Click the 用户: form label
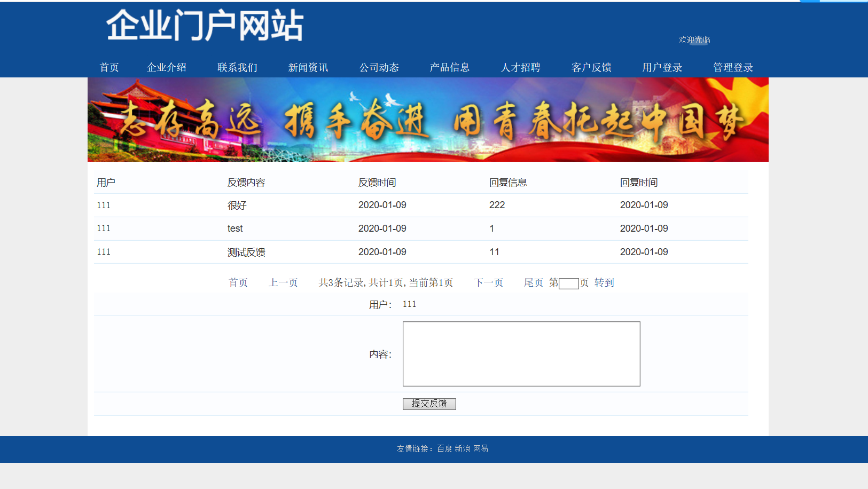868x489 pixels. pos(380,305)
